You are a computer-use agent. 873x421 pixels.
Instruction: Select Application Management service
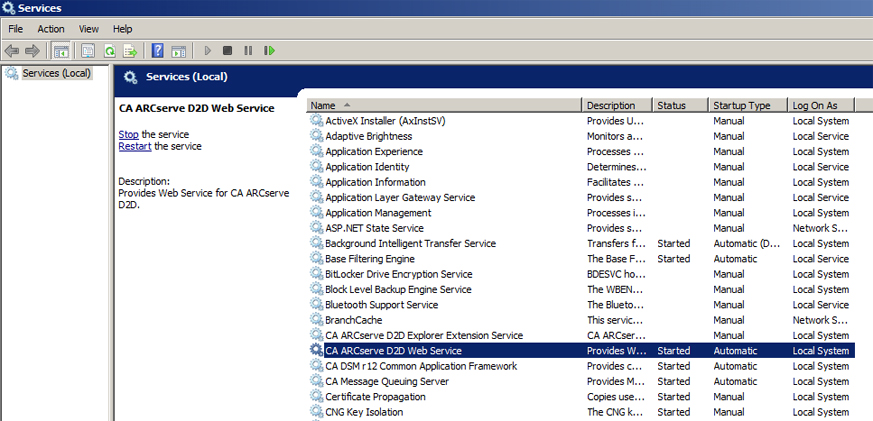[581, 213]
